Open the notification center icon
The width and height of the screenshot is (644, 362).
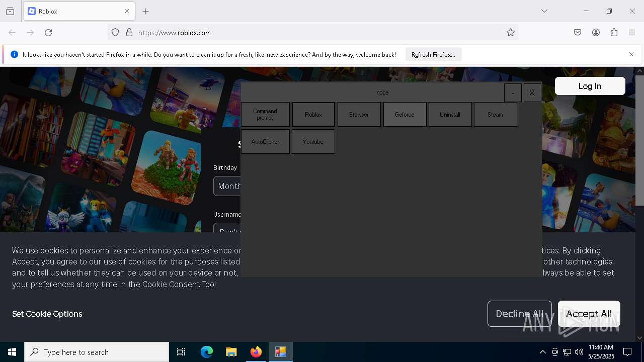click(628, 352)
